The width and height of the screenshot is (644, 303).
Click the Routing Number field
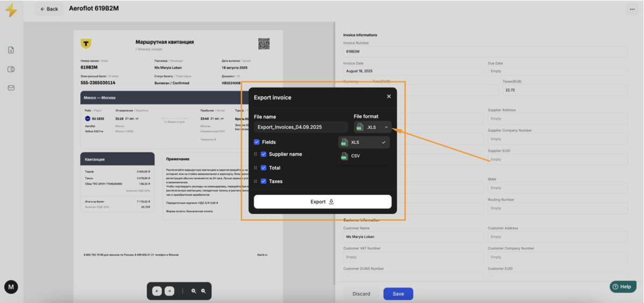558,208
